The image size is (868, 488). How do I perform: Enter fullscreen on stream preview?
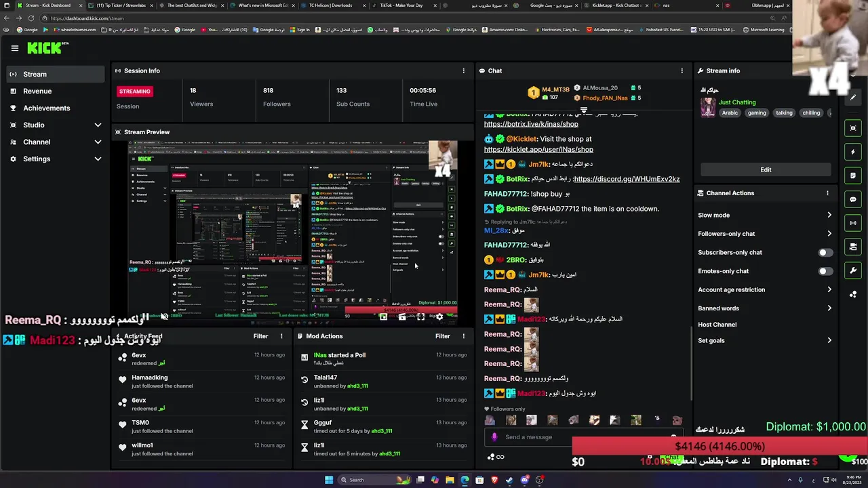pos(421,317)
